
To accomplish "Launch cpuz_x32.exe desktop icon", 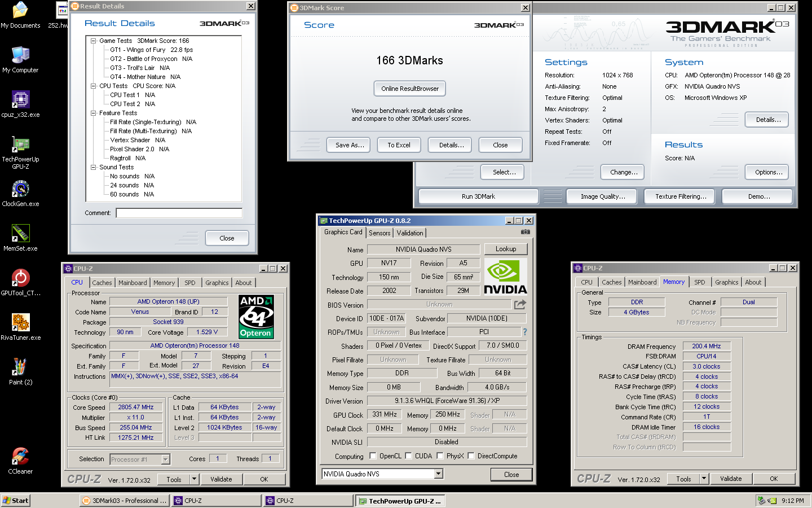I will 20,104.
